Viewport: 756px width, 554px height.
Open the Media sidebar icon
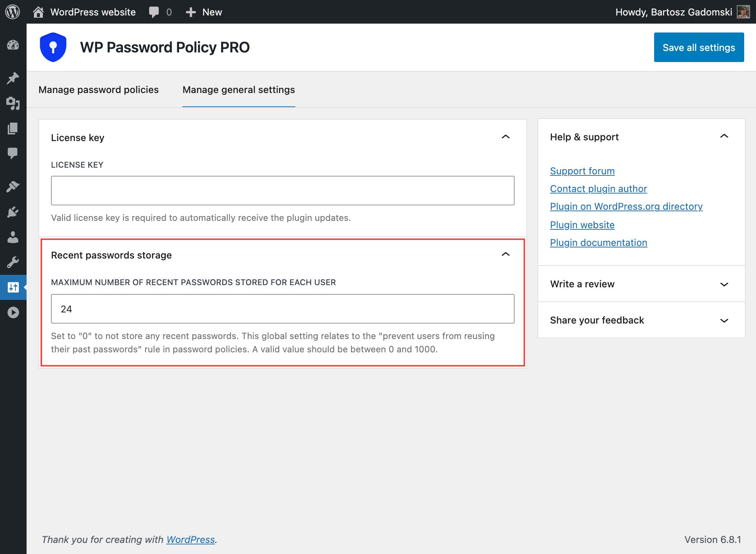pyautogui.click(x=13, y=103)
